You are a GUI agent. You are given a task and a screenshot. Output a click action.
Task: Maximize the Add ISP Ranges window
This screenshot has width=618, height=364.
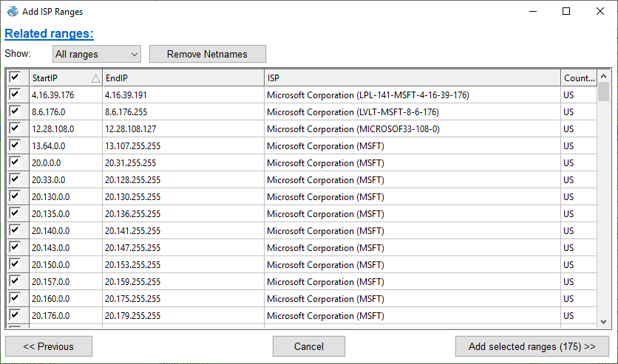coord(566,12)
